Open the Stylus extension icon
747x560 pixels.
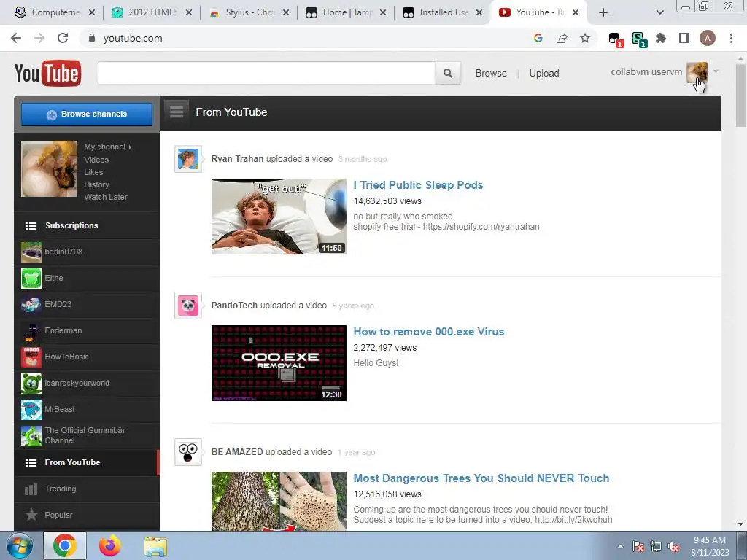click(x=639, y=39)
